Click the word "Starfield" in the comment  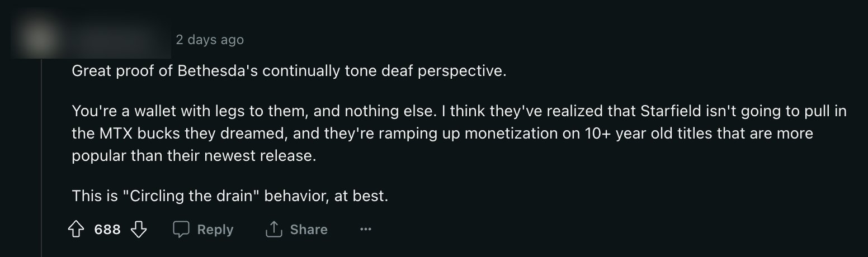click(672, 111)
